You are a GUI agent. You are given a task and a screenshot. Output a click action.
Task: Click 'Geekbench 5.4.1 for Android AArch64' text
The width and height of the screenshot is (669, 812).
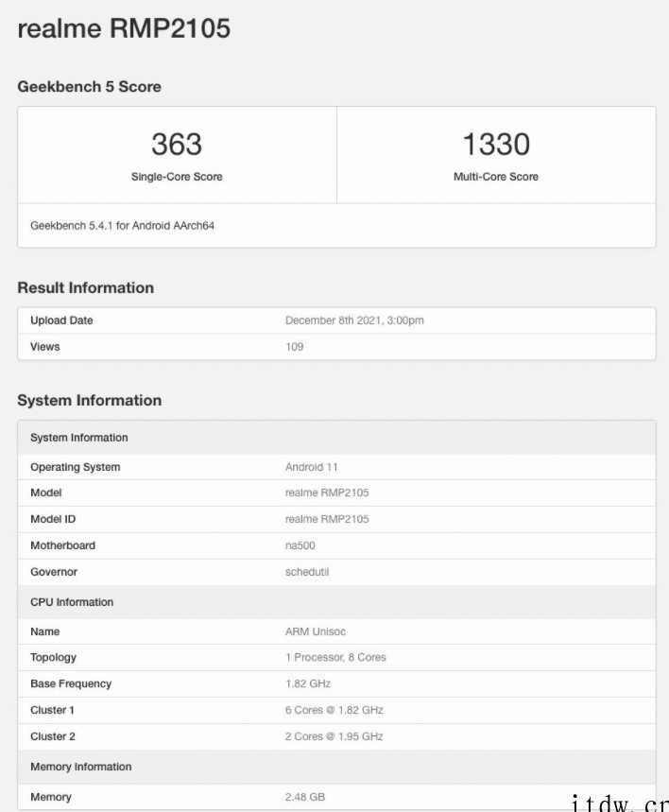122,226
